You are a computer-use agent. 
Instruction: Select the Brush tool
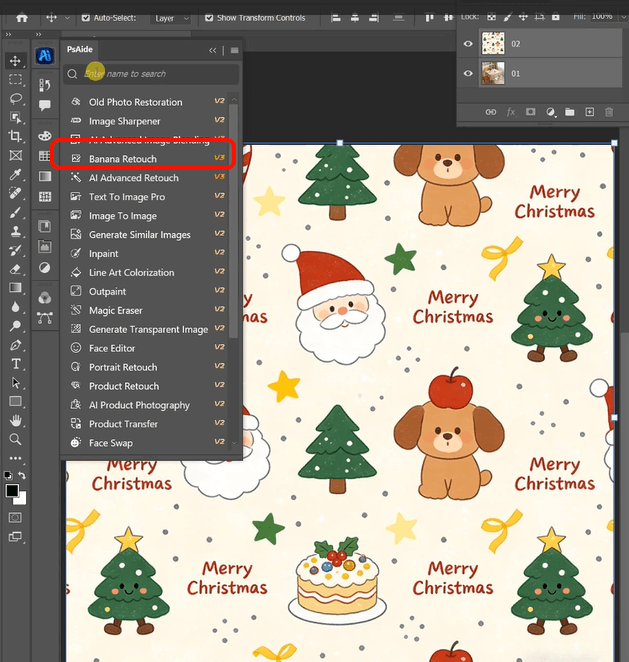pos(15,212)
